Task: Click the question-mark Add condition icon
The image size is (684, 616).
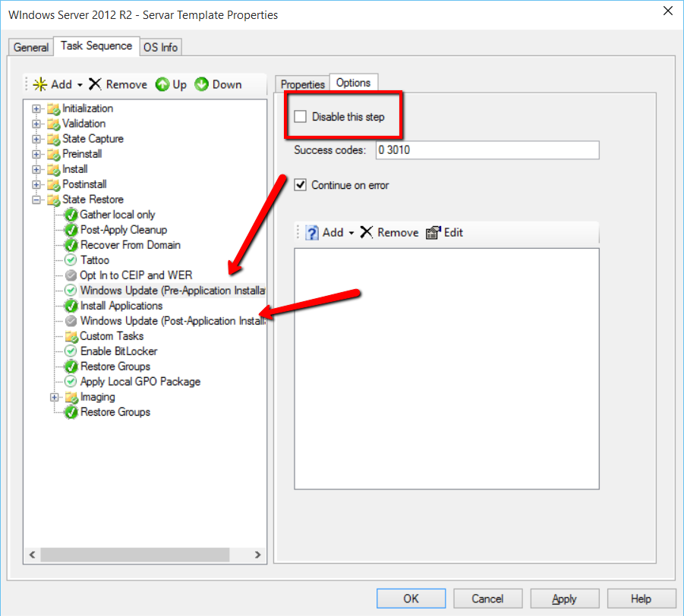Action: point(311,233)
